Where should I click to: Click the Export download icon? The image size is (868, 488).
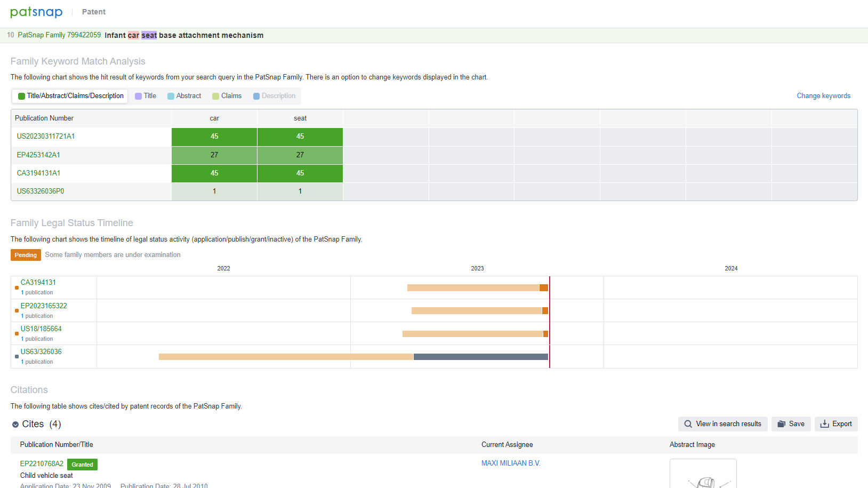(824, 424)
